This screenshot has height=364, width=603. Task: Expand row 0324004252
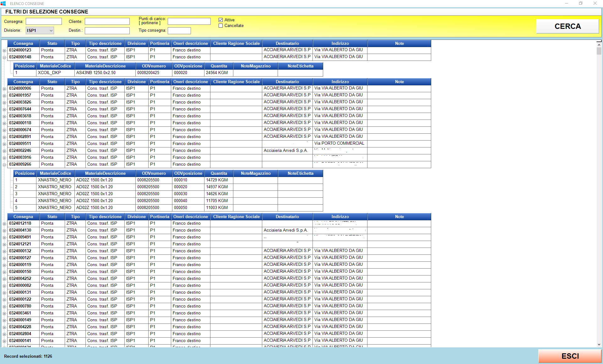pos(4,279)
